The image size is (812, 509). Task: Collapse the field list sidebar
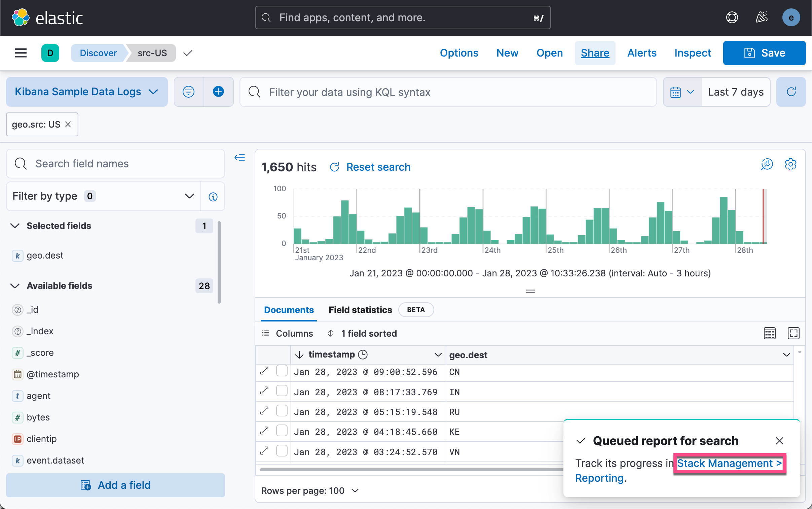tap(239, 157)
